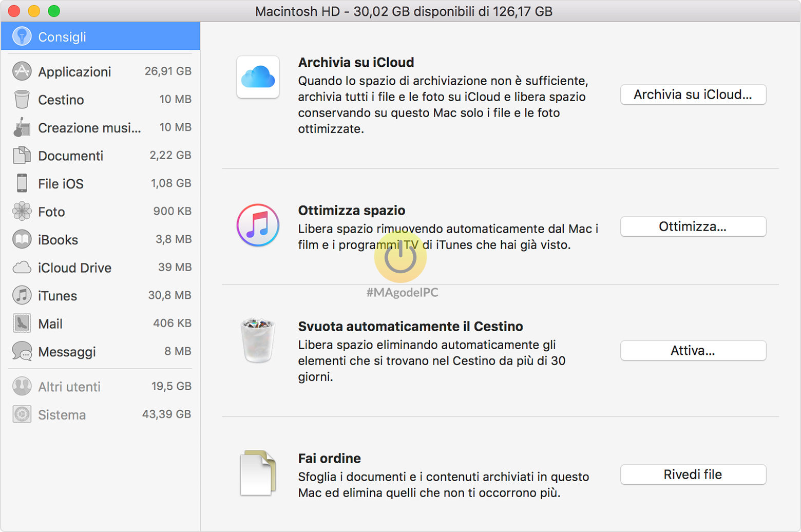This screenshot has height=532, width=801.
Task: Choose the File iOS sidebar category
Action: tap(101, 183)
